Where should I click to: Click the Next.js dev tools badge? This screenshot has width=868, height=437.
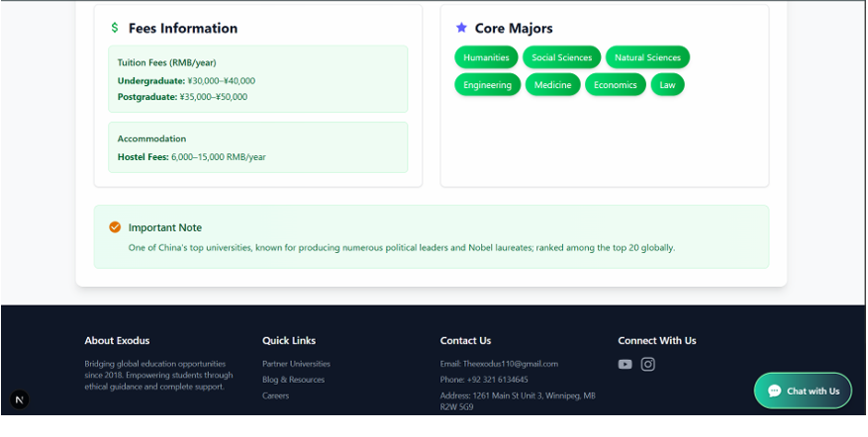(x=20, y=399)
